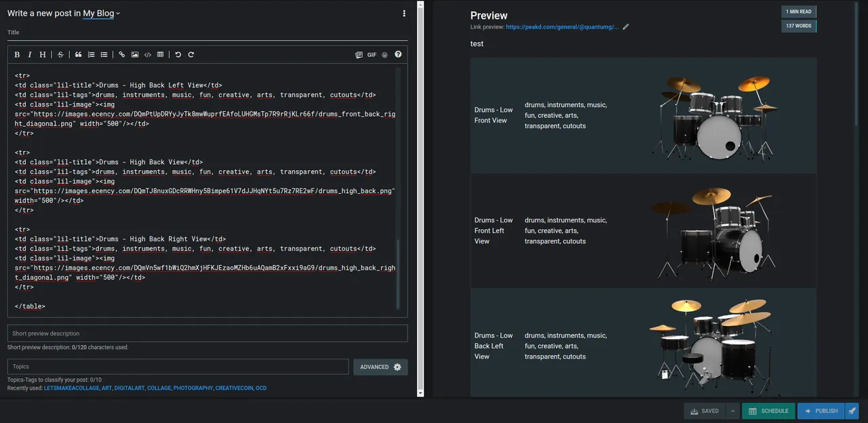868x423 pixels.
Task: Add the OCD recent tag
Action: pos(261,388)
